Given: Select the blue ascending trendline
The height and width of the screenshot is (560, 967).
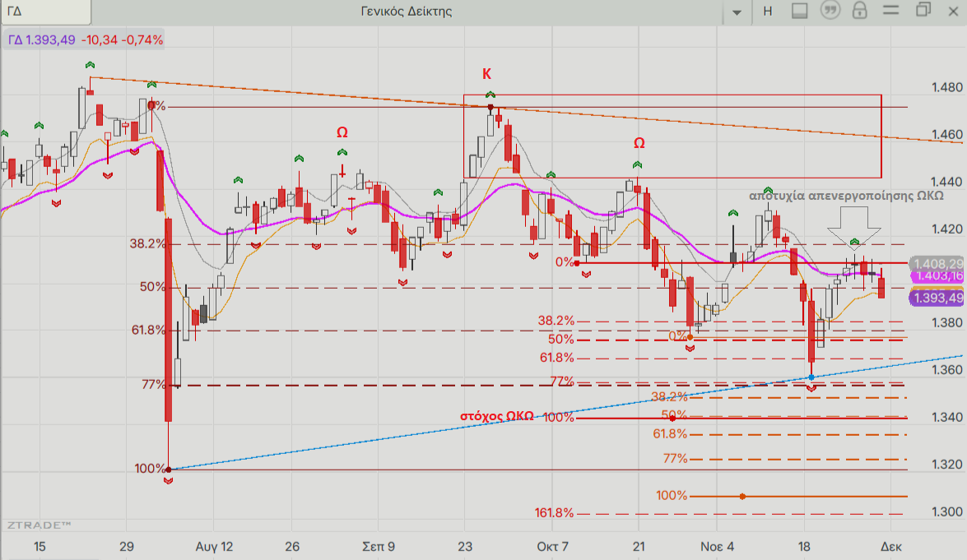Looking at the screenshot, I should click(566, 412).
